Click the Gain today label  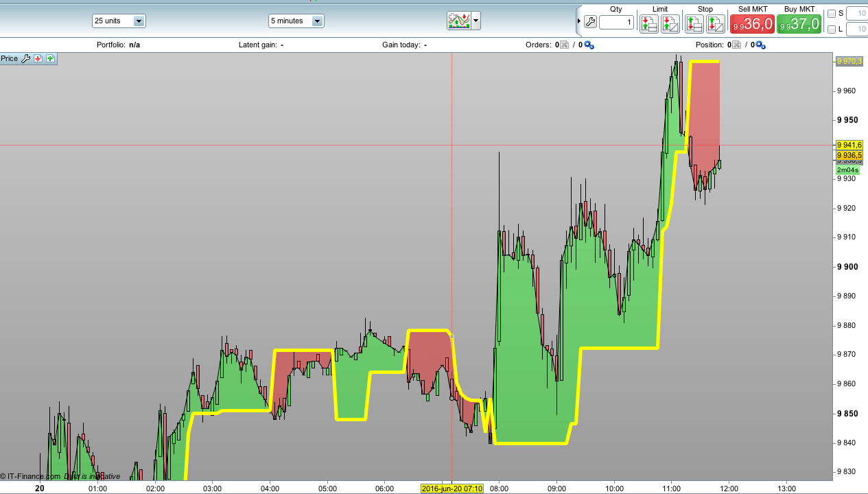pos(401,45)
